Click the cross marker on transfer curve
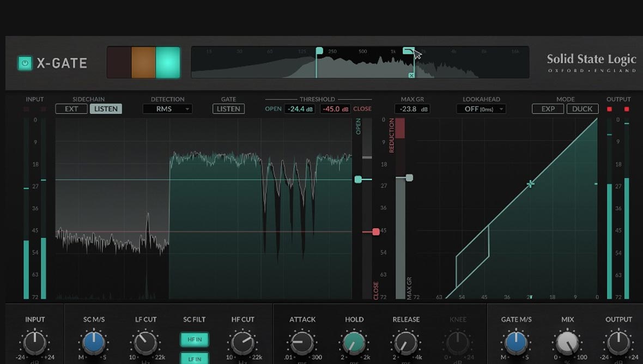The width and height of the screenshot is (643, 364). pyautogui.click(x=530, y=184)
